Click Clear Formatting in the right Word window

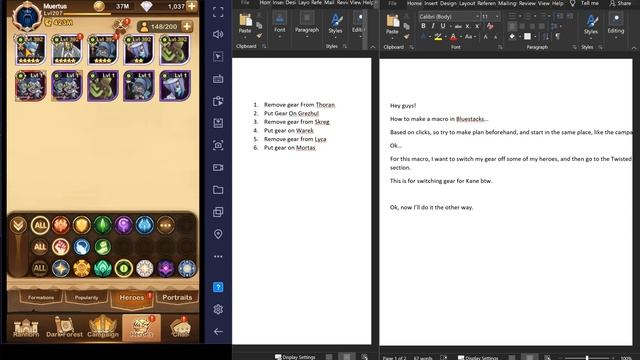[490, 26]
